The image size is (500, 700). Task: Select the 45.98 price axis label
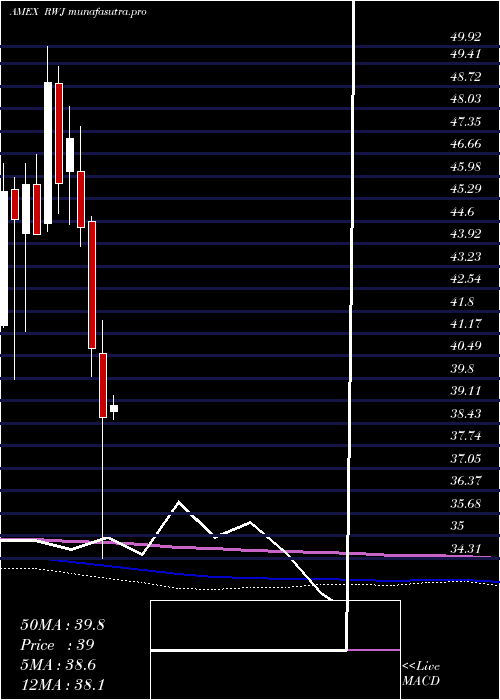[x=465, y=167]
